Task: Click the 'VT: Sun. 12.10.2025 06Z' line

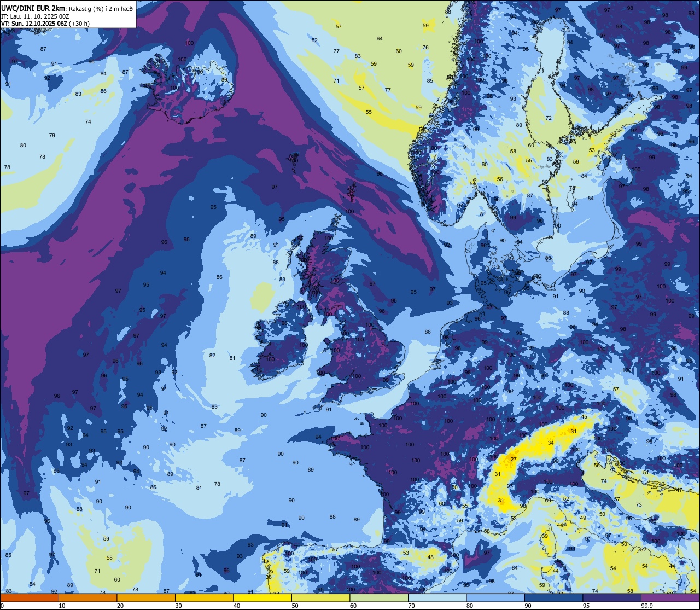Action: [34, 24]
